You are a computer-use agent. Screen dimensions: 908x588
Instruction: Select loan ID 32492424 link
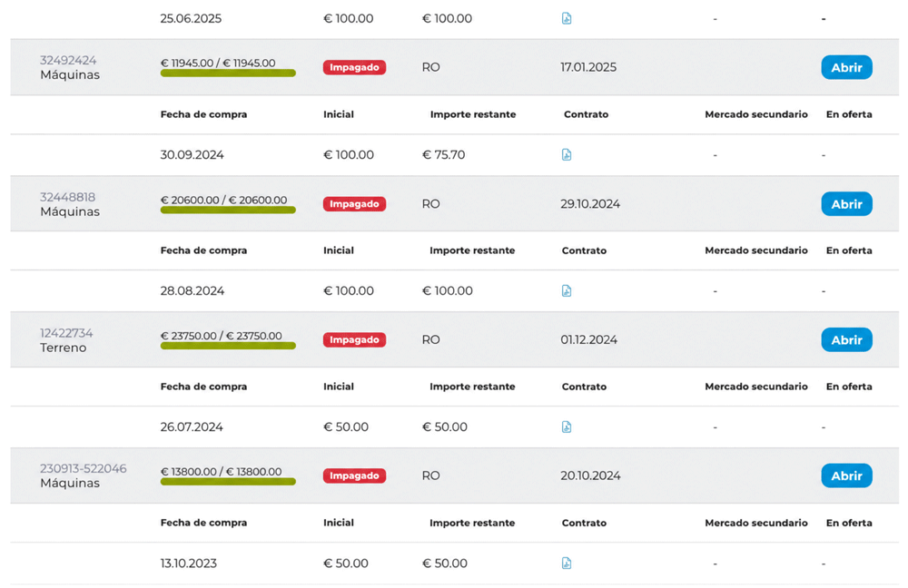tap(68, 60)
